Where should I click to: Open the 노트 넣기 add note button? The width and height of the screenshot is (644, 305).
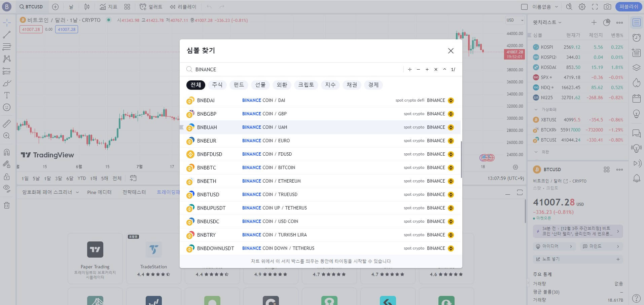pyautogui.click(x=578, y=259)
